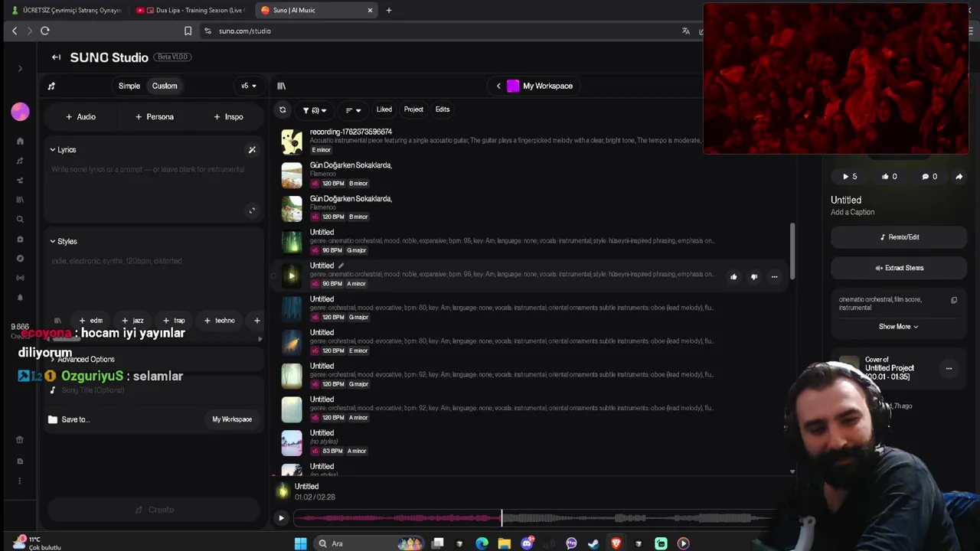Screen dimensions: 980x551
Task: Click Extract Stems button
Action: click(x=899, y=268)
